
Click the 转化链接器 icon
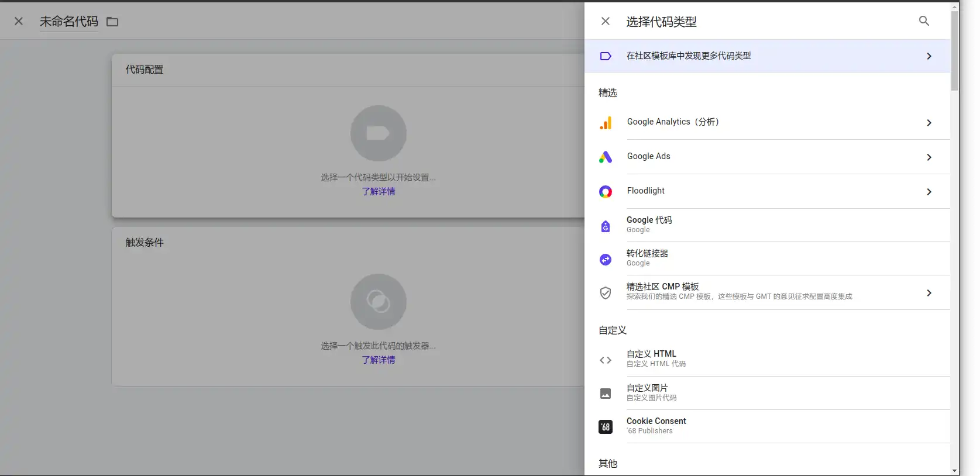click(x=606, y=260)
